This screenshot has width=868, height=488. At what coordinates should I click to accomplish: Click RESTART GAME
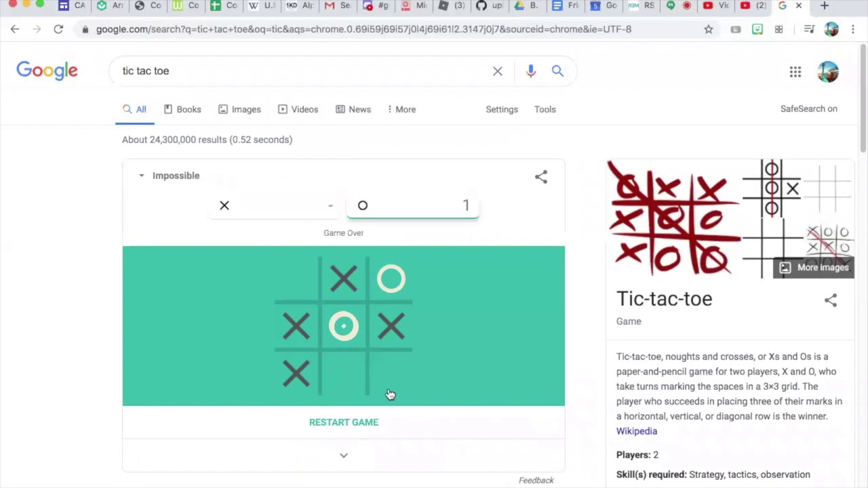point(344,422)
